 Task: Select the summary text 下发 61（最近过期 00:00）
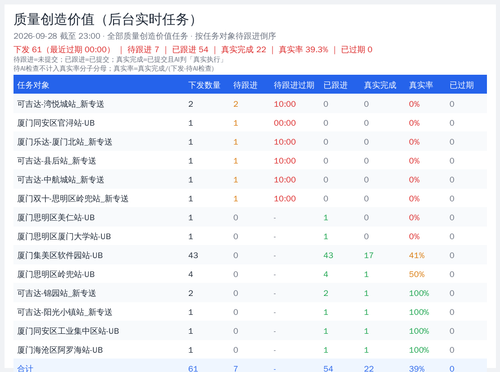(63, 50)
